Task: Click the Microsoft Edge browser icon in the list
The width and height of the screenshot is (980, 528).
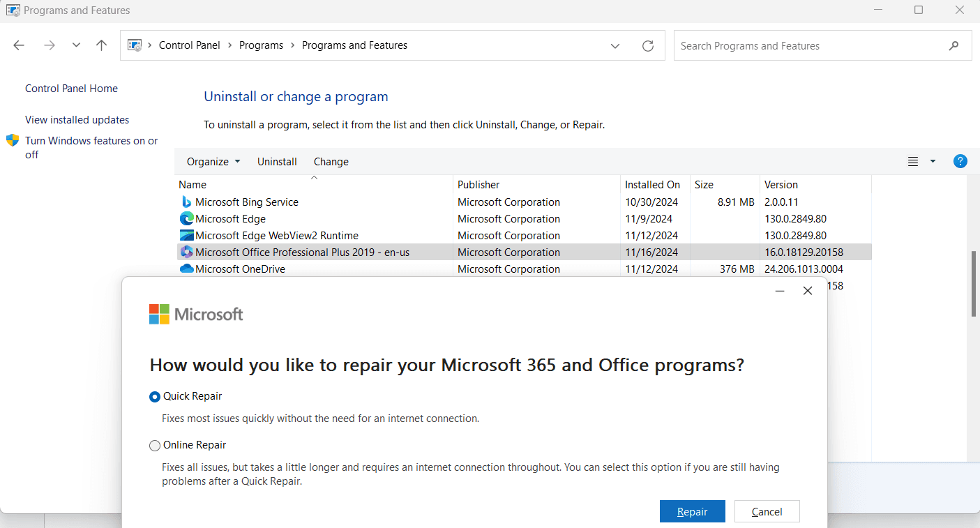Action: coord(186,218)
